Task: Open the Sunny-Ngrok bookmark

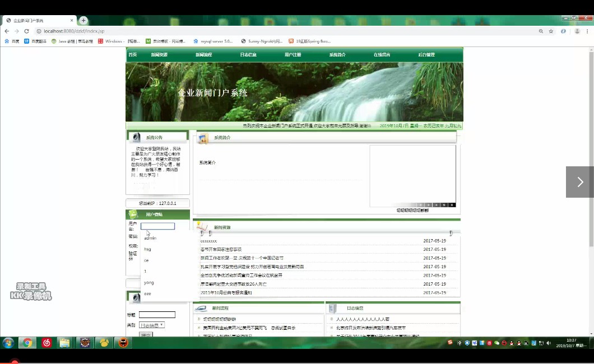Action: coord(262,41)
